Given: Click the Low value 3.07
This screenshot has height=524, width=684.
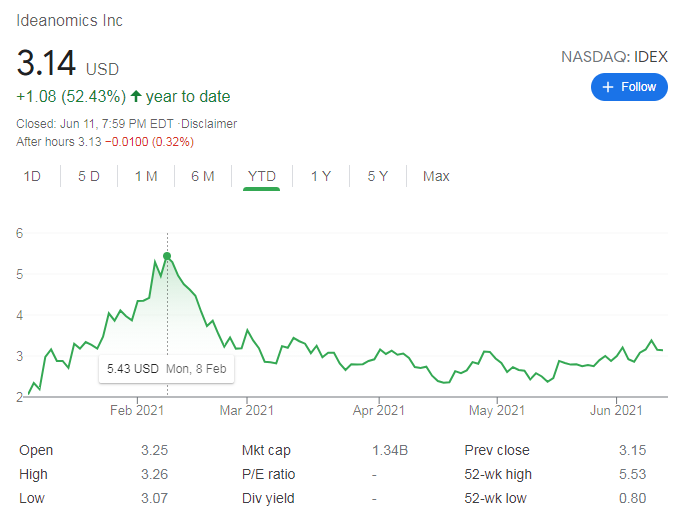Looking at the screenshot, I should 154,498.
